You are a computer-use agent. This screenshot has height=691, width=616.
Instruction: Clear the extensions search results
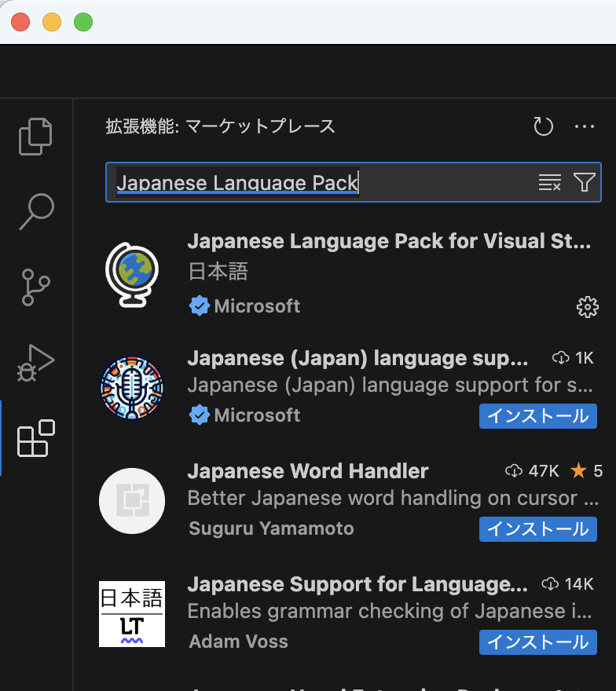(x=549, y=183)
